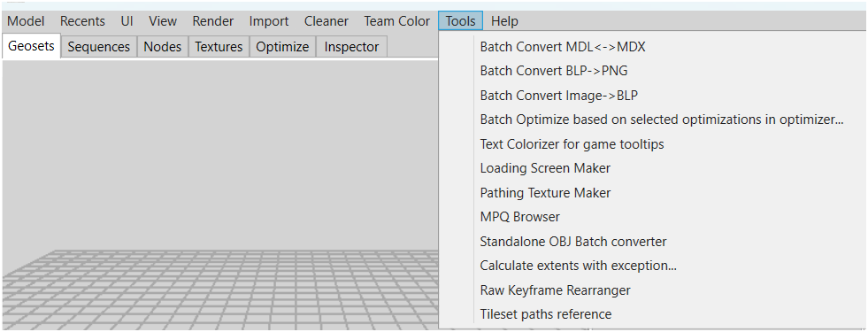Open the Model menu
The image size is (868, 332).
click(26, 21)
